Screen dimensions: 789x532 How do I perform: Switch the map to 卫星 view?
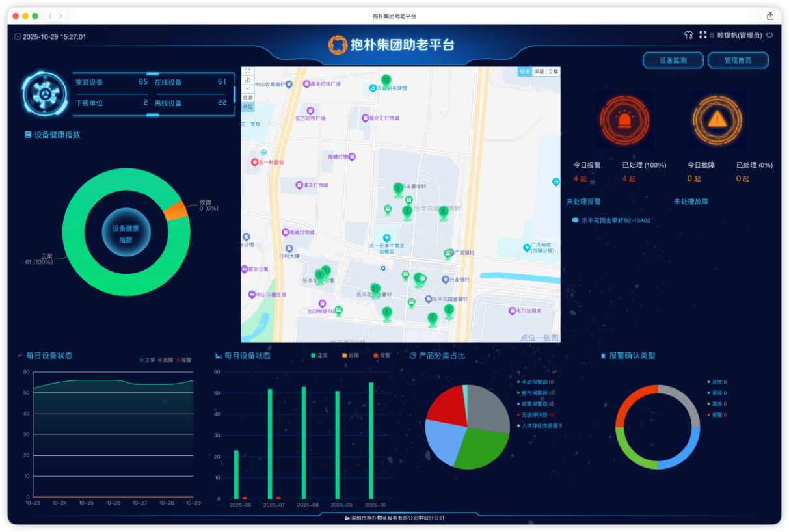pos(553,72)
